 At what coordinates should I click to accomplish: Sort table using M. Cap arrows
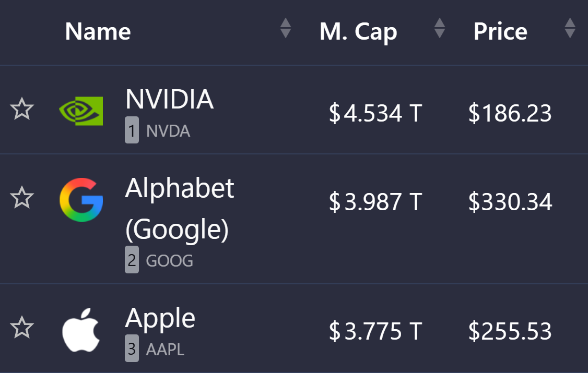pyautogui.click(x=440, y=28)
